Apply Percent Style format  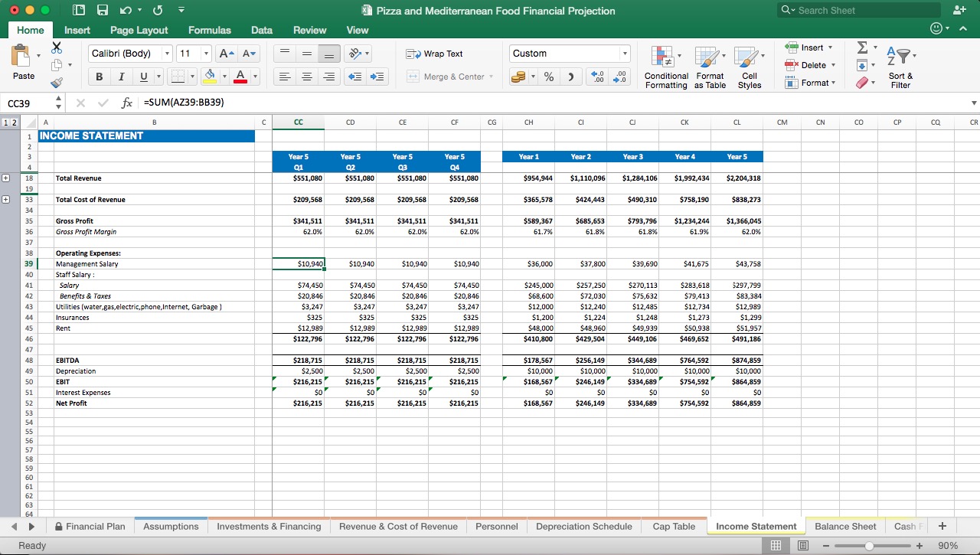(x=549, y=77)
